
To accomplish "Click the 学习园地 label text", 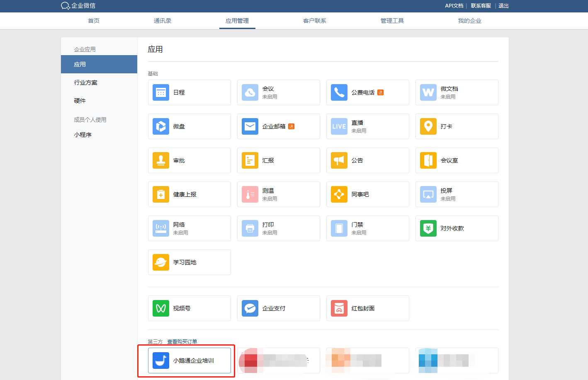I will 185,262.
